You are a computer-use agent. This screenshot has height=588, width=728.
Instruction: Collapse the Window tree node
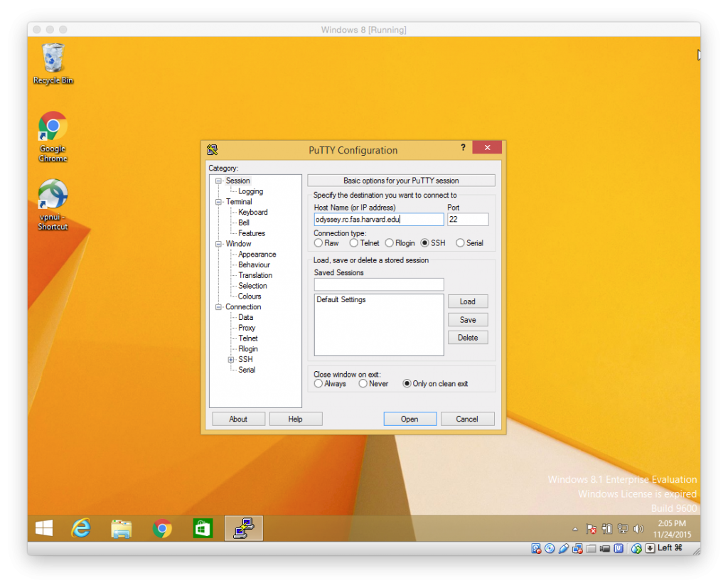[x=218, y=245]
